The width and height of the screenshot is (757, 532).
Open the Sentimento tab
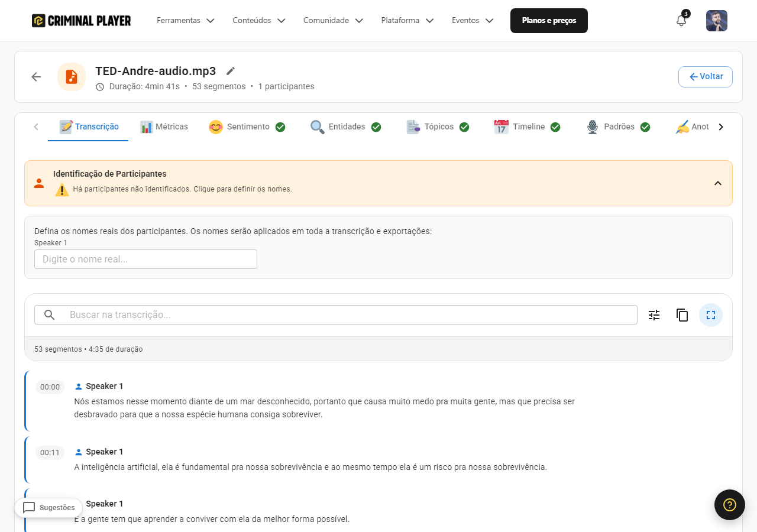click(247, 127)
